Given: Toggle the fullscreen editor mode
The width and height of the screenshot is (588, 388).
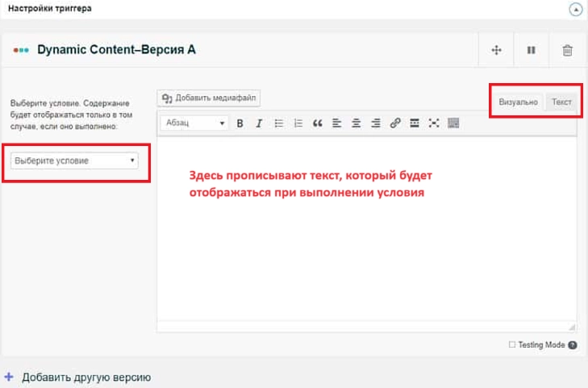Looking at the screenshot, I should [x=434, y=123].
